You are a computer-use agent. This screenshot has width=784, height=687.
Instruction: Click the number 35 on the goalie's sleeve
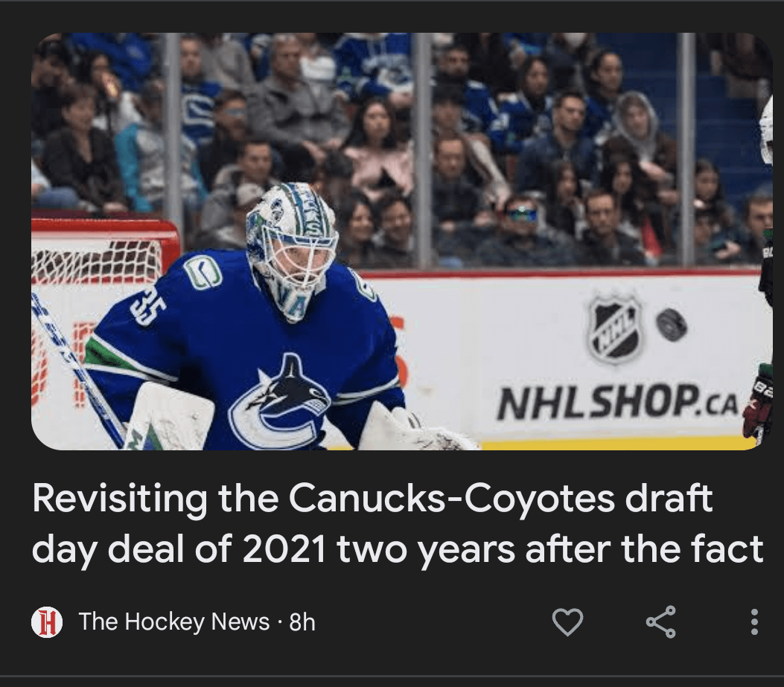coord(147,304)
